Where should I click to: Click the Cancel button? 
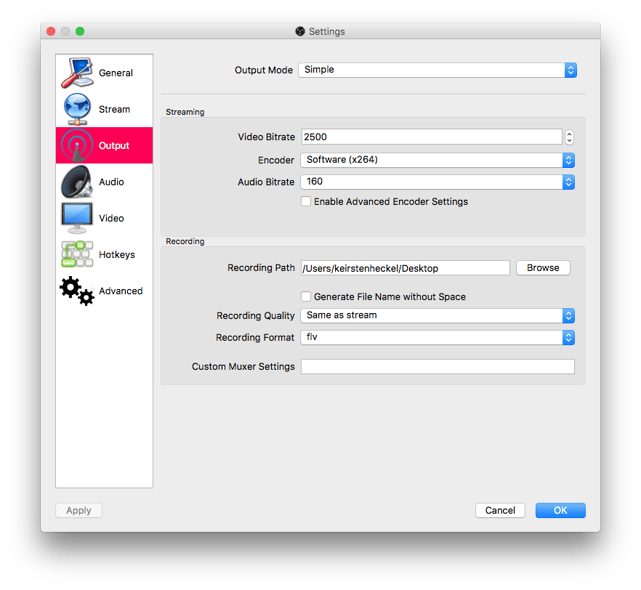pos(500,510)
